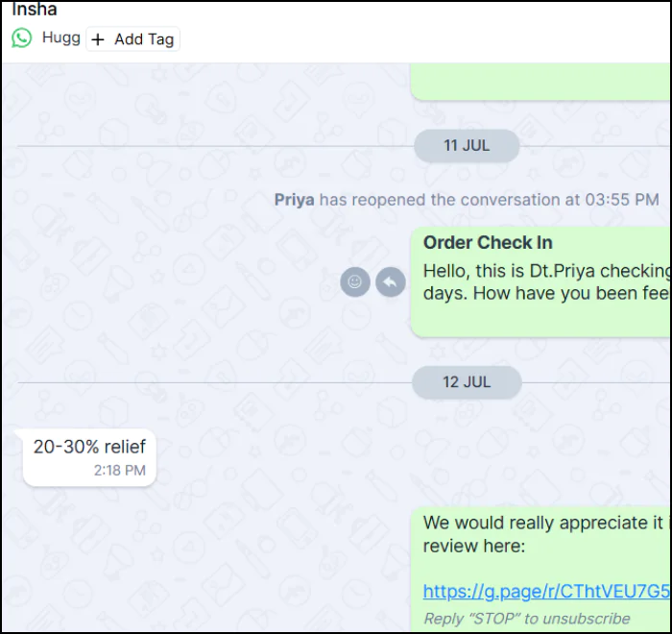Select the Insha contact name
This screenshot has height=634, width=672.
tap(35, 9)
